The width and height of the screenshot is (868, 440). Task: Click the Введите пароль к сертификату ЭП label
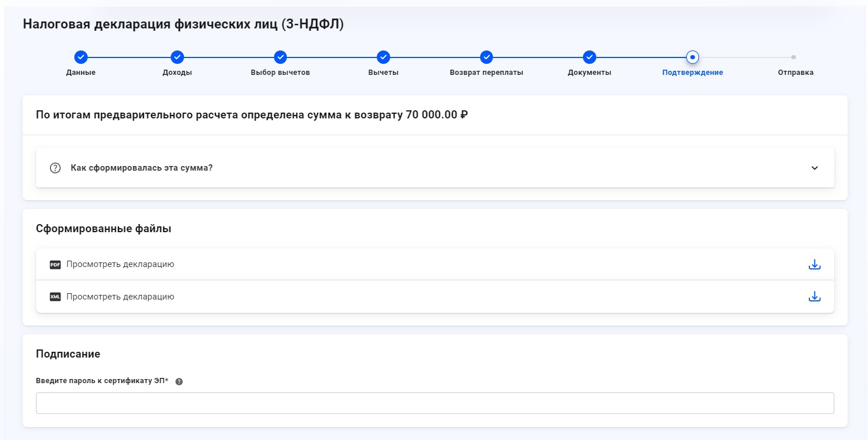click(x=102, y=381)
